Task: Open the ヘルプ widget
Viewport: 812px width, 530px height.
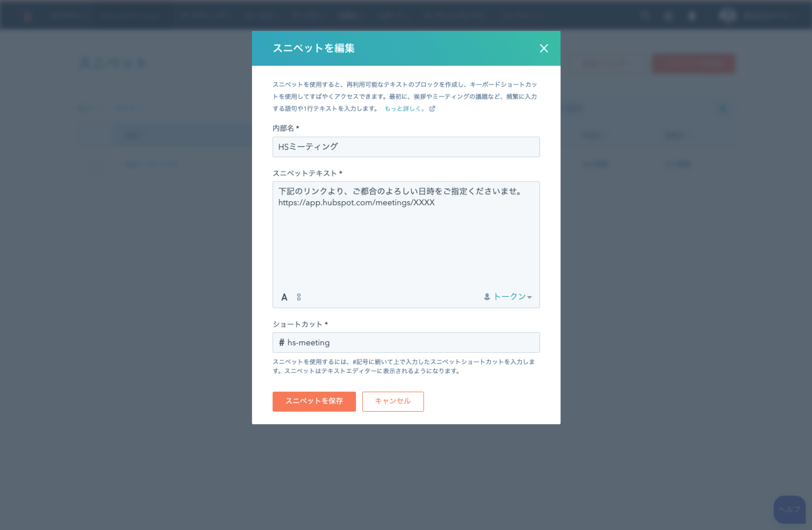Action: tap(789, 509)
